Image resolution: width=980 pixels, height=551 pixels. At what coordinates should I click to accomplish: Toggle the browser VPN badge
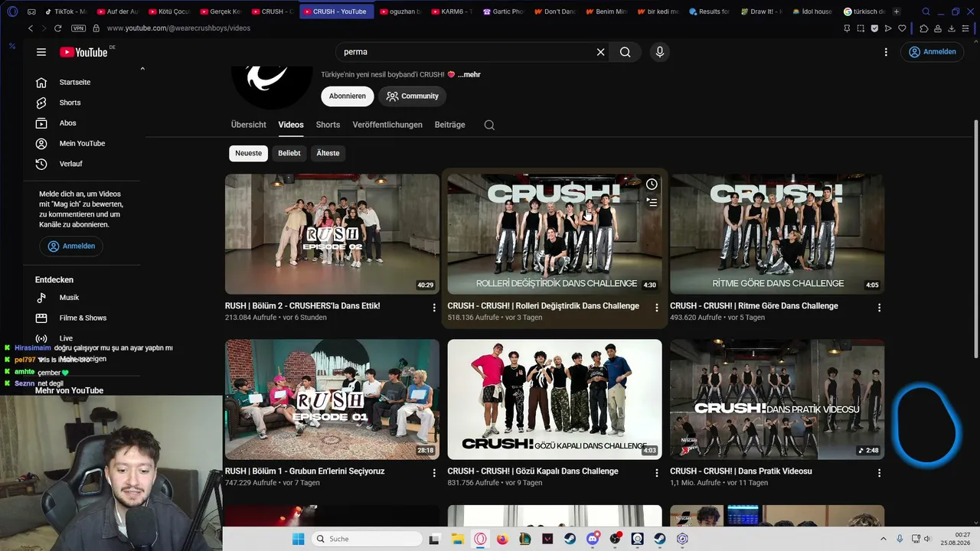pyautogui.click(x=78, y=28)
